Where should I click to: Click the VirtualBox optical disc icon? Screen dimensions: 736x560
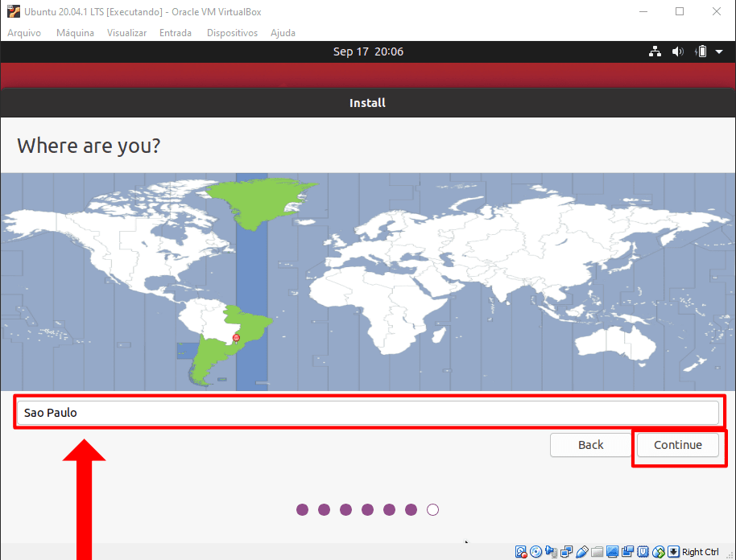point(535,552)
